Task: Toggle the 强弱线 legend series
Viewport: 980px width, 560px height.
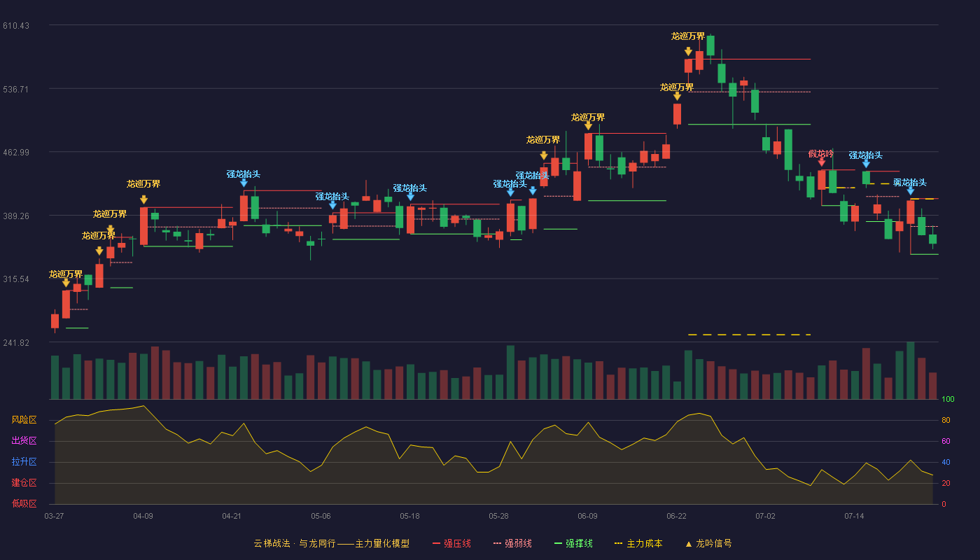Action: (x=512, y=543)
